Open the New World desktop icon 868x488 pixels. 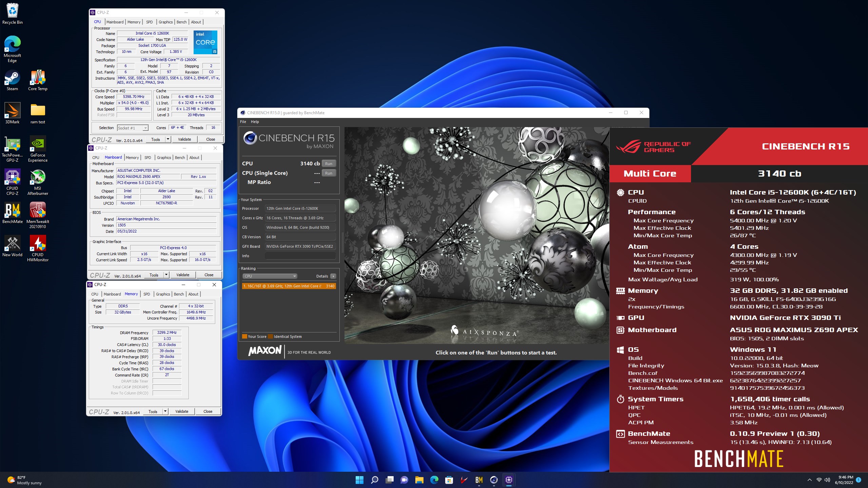coord(12,246)
